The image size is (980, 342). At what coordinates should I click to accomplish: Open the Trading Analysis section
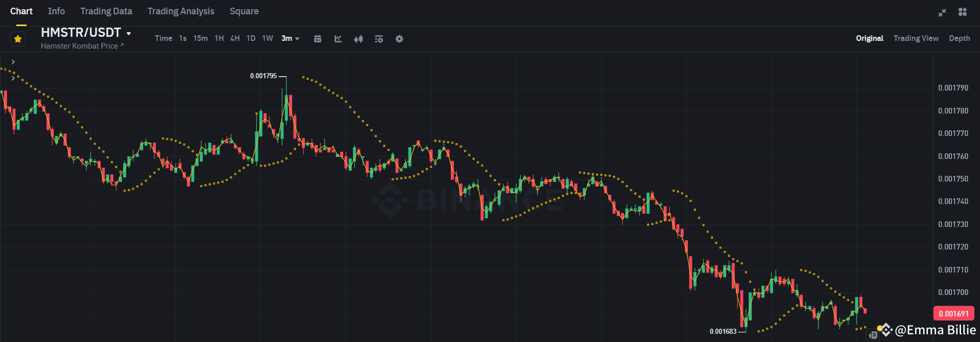[x=181, y=11]
